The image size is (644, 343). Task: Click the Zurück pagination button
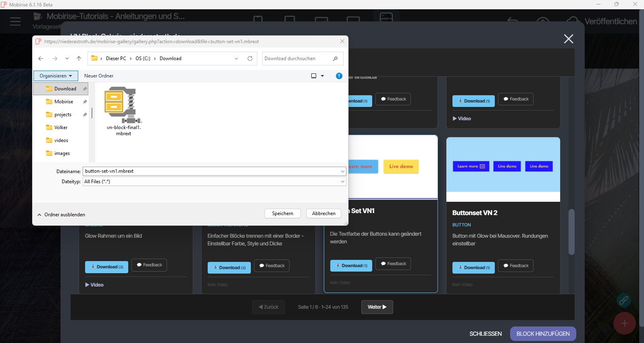tap(269, 307)
